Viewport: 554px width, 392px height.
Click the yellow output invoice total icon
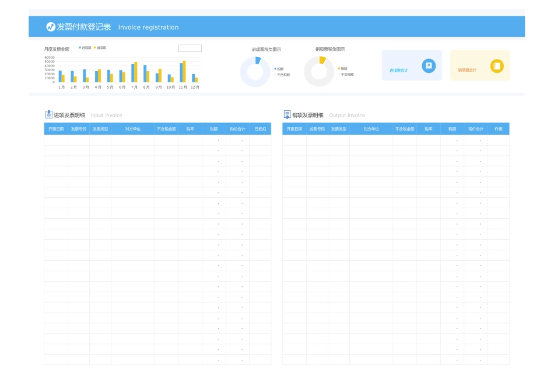[x=497, y=66]
